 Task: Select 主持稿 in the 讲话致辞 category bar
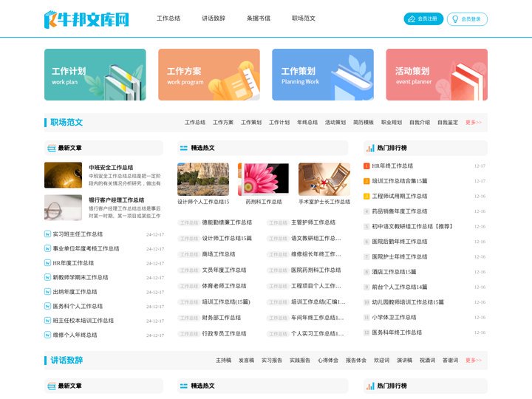224,361
